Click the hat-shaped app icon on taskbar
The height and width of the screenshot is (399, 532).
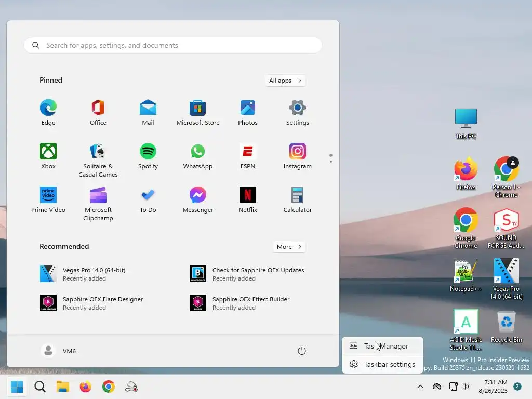[131, 387]
